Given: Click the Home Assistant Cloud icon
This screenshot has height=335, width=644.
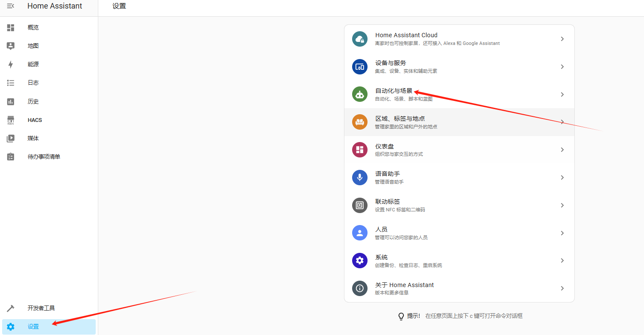Looking at the screenshot, I should (359, 39).
